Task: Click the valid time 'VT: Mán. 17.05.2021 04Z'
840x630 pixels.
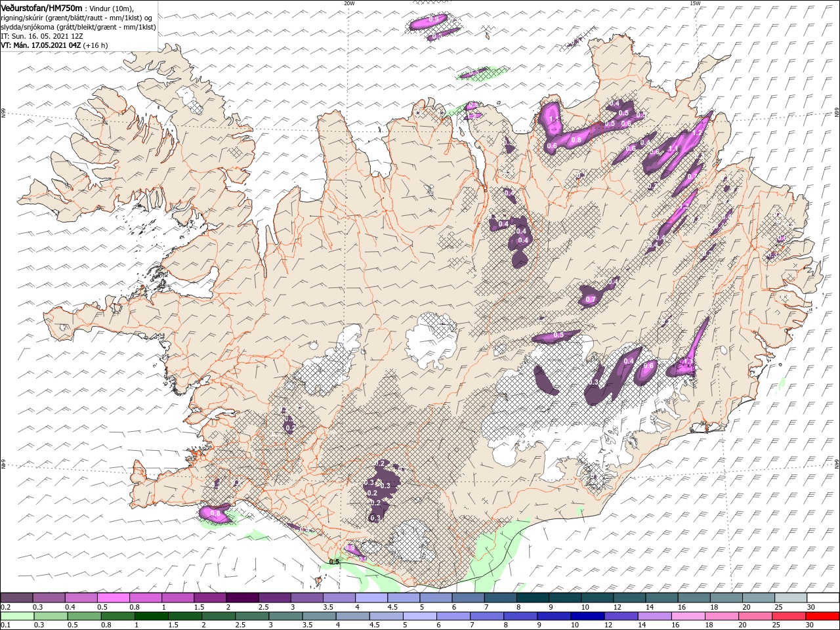Action: [41, 45]
